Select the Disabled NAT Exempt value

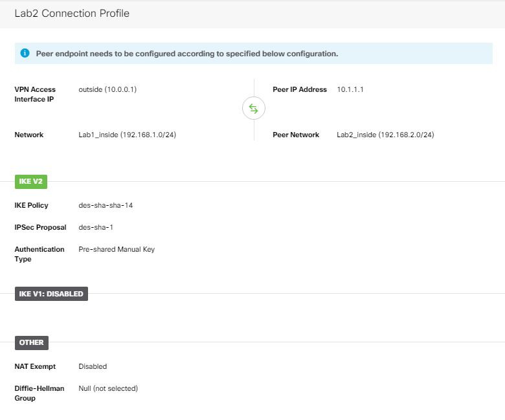93,366
